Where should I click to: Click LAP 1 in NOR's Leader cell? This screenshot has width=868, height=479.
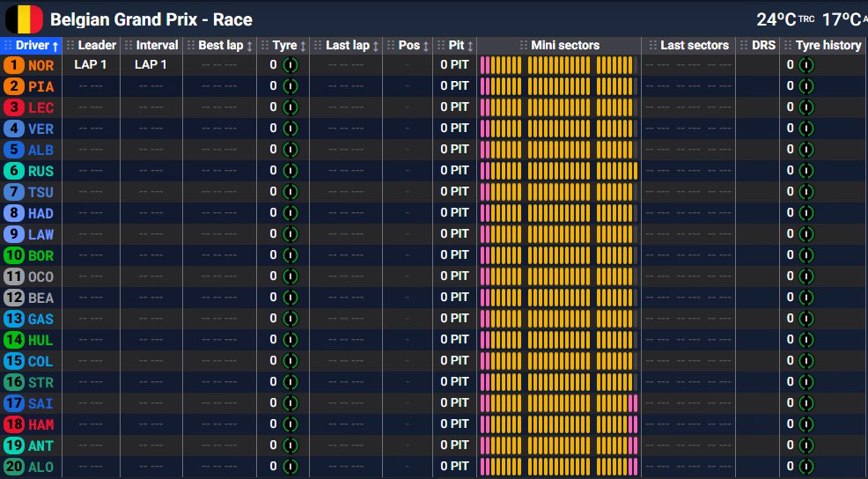[90, 65]
